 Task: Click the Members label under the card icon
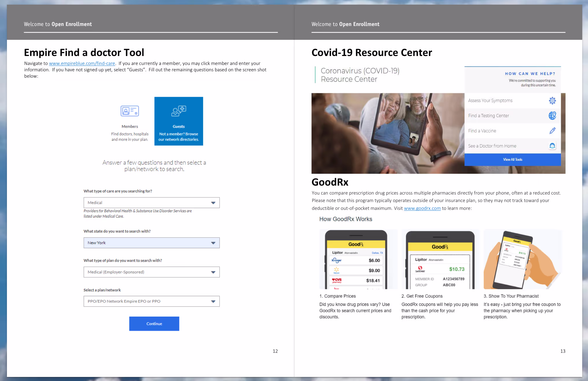pos(130,126)
